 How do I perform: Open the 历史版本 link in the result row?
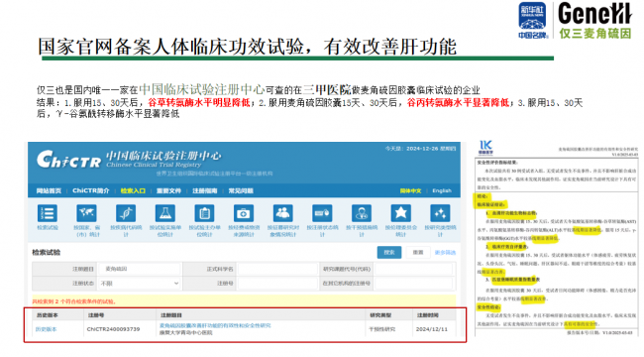(x=46, y=329)
